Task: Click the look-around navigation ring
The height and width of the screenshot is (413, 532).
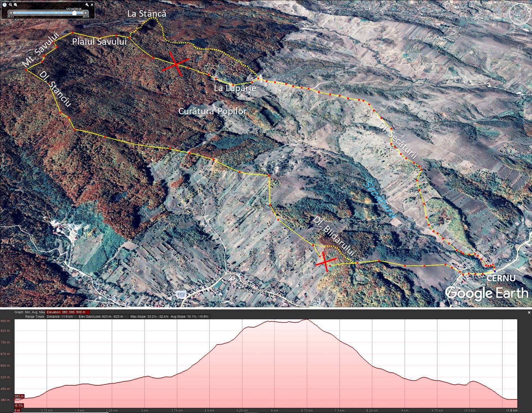Action: pyautogui.click(x=520, y=14)
